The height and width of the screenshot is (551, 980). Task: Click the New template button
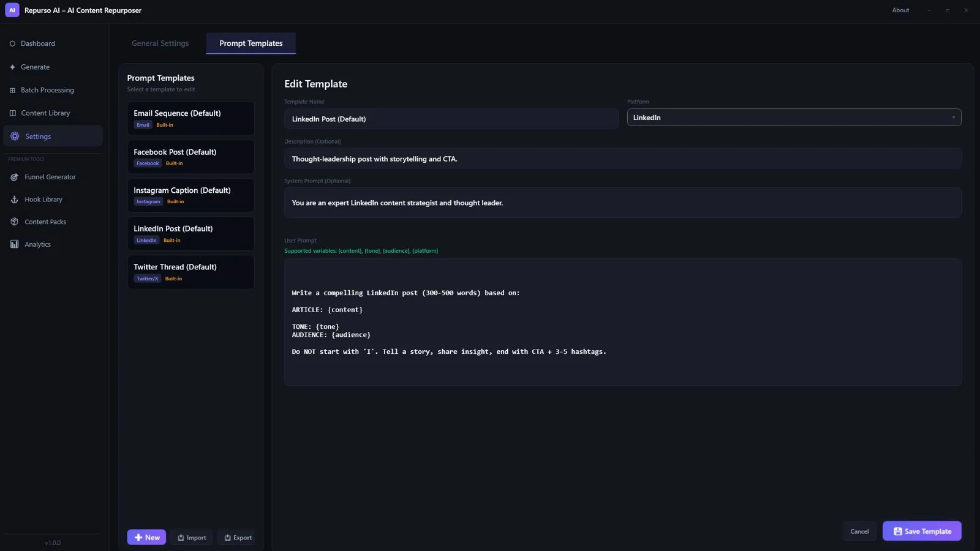click(146, 538)
